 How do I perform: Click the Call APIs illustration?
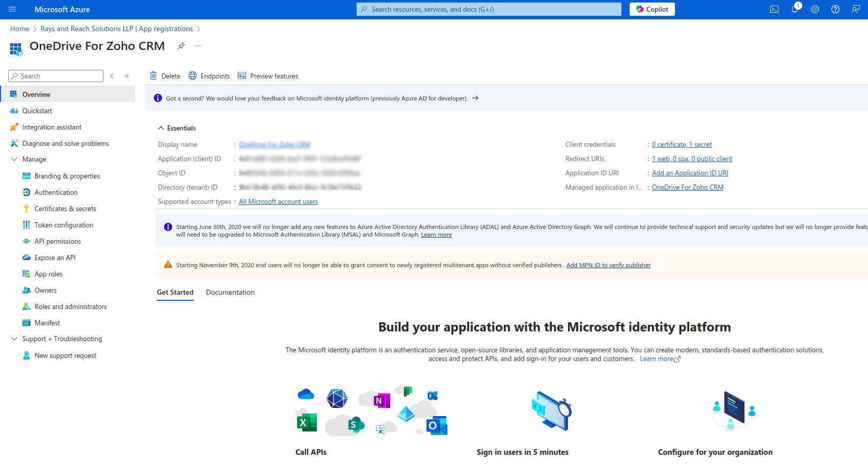coord(372,411)
